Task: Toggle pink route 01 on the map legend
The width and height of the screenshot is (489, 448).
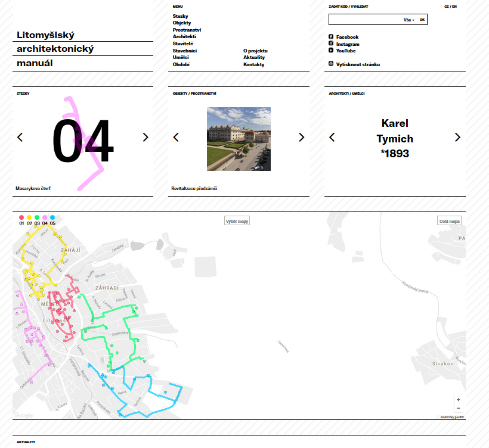Action: (x=21, y=218)
